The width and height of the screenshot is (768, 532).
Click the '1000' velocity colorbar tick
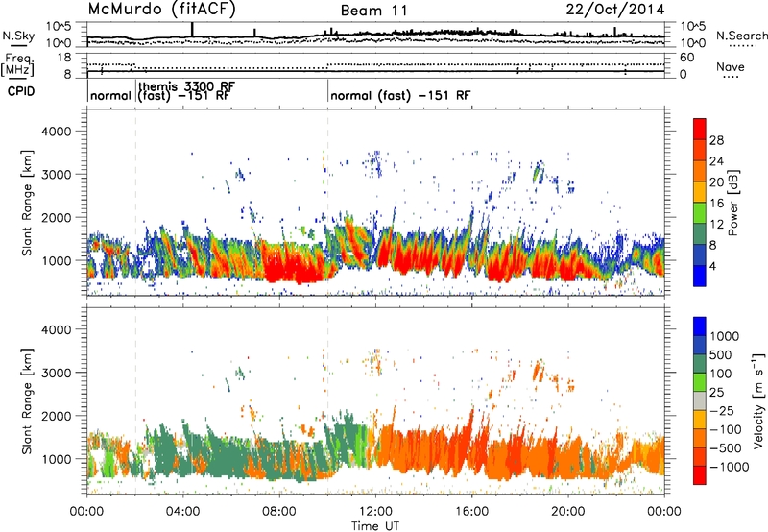[725, 336]
